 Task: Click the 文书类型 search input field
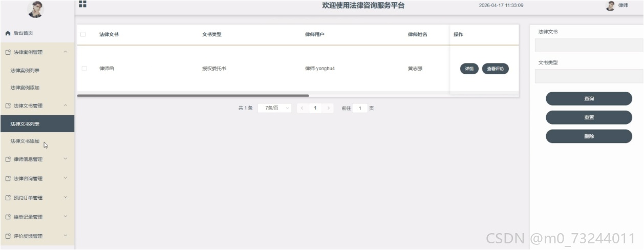[589, 76]
